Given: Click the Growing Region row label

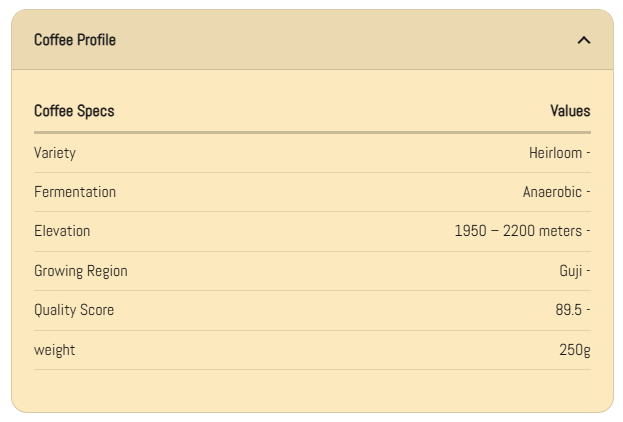Looking at the screenshot, I should [81, 271].
